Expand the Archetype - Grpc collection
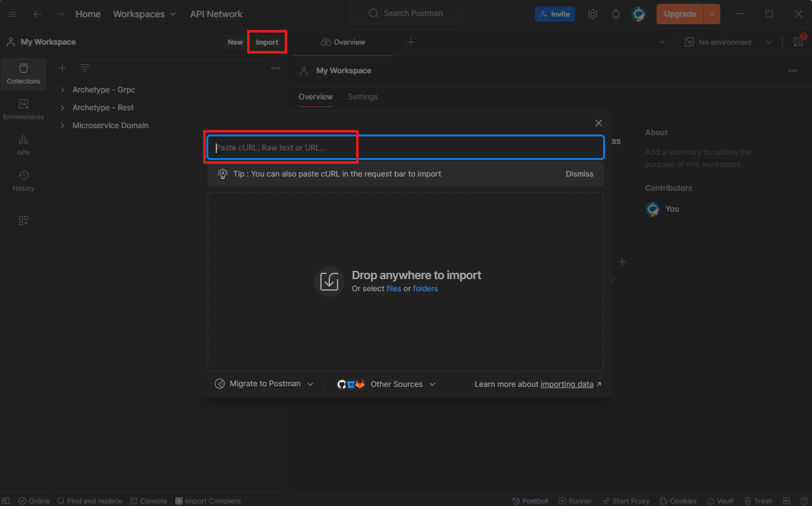This screenshot has height=506, width=812. 62,90
